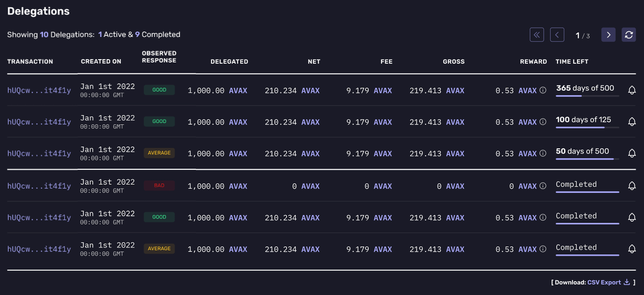Open reward info icon in BAD response row

tap(543, 186)
